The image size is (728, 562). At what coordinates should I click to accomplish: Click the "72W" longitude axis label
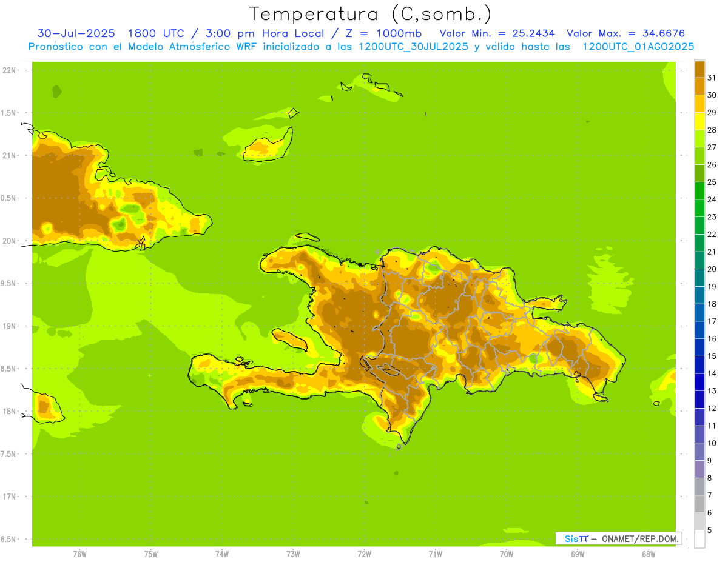click(x=364, y=554)
